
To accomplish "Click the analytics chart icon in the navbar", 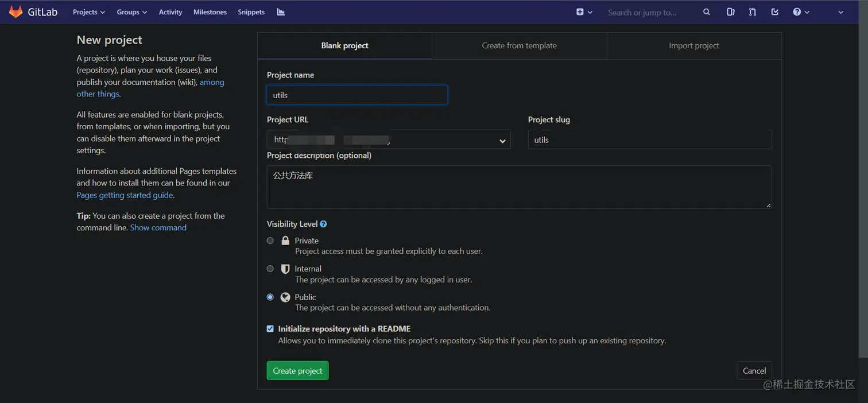I will tap(281, 11).
